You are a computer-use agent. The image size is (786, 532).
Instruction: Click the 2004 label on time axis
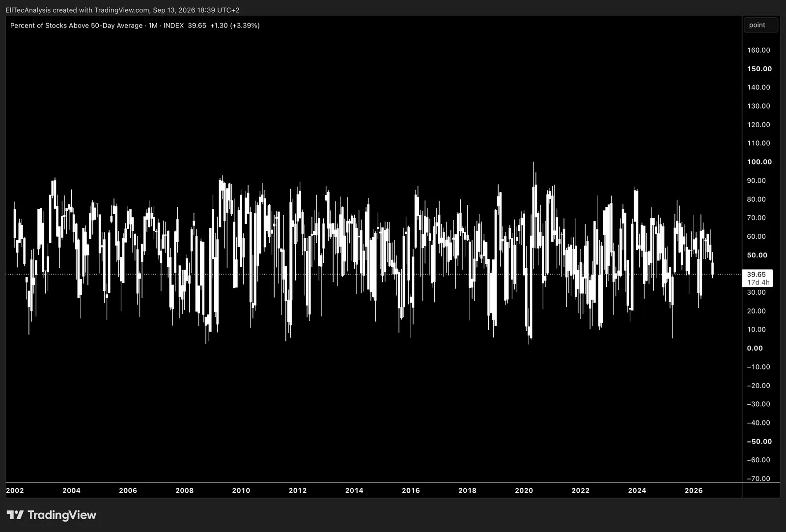point(71,490)
